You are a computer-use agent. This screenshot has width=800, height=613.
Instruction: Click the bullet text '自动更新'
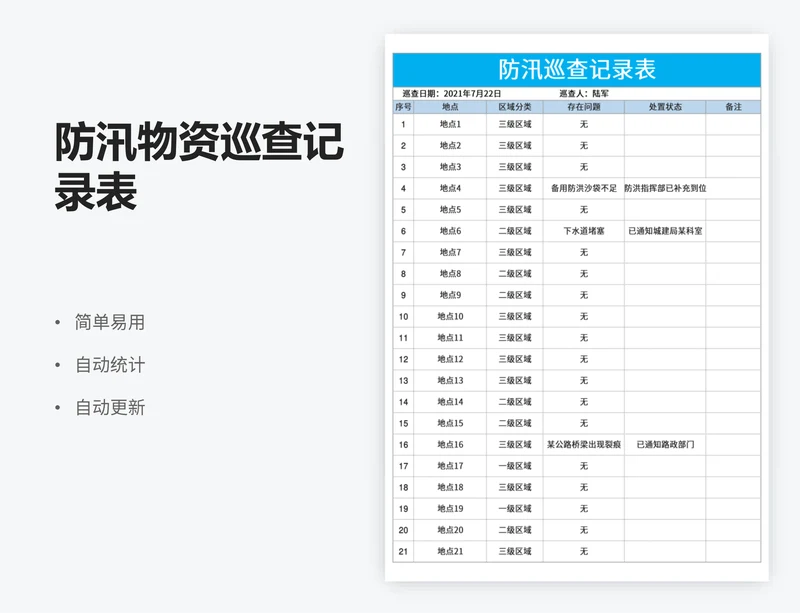(x=110, y=407)
